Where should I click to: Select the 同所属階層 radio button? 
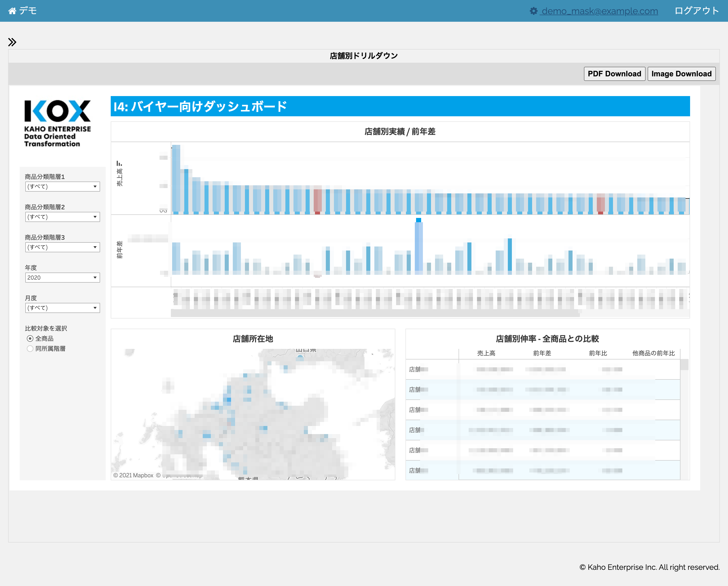(30, 349)
